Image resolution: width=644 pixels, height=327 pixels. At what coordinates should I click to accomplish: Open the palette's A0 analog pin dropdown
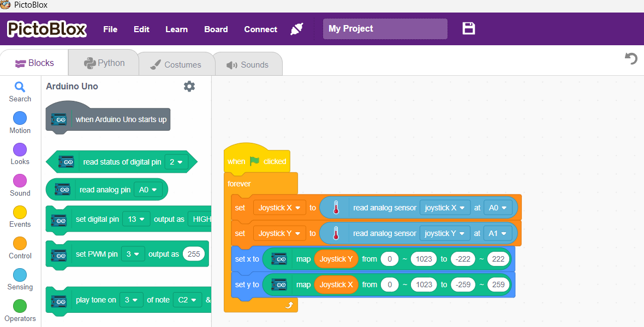pos(148,190)
